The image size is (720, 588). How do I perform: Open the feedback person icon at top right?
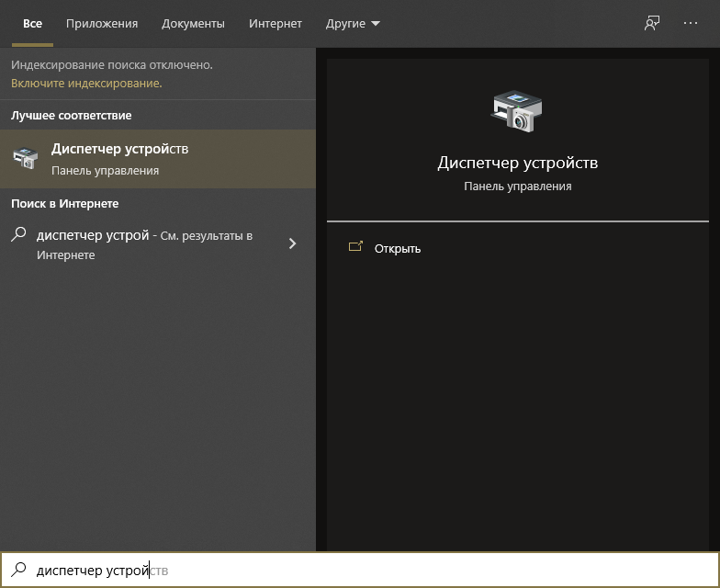click(x=652, y=23)
